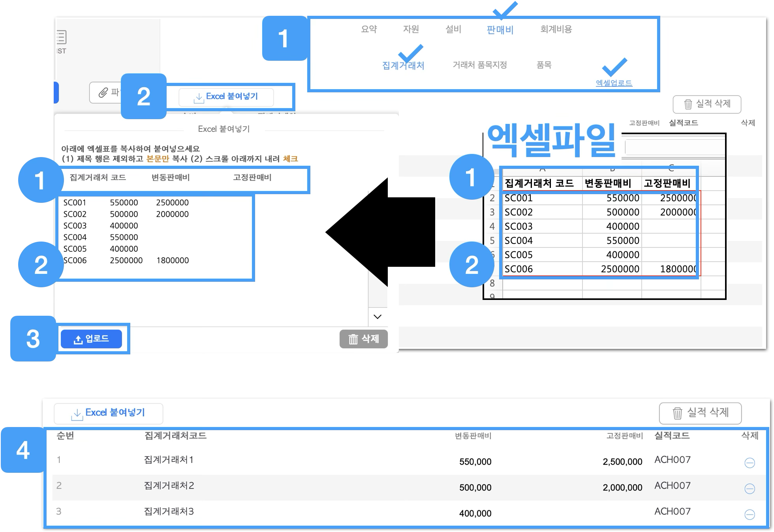The width and height of the screenshot is (774, 532).
Task: Open Excel 붙여넣기 in the bottom table toolbar
Action: [108, 413]
